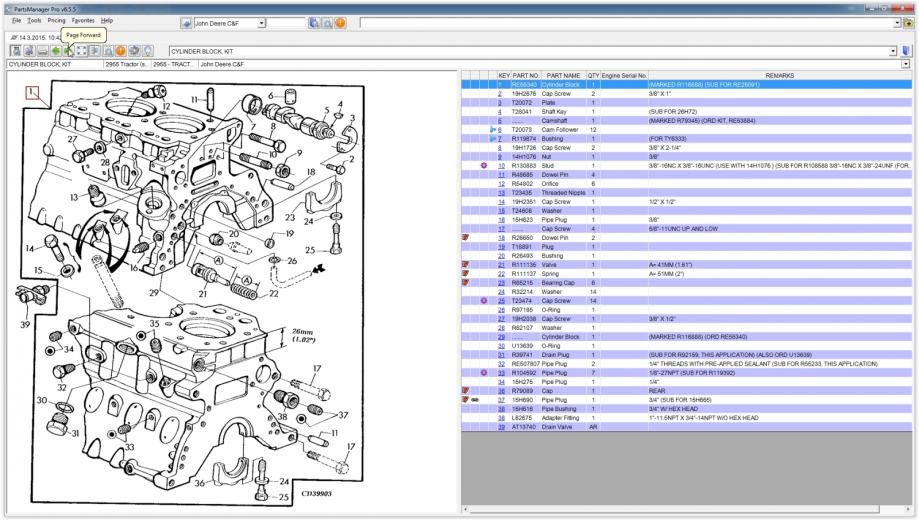Click key link 2 for Cap Screw 19H2676
Screen dimensions: 919x520
point(500,94)
